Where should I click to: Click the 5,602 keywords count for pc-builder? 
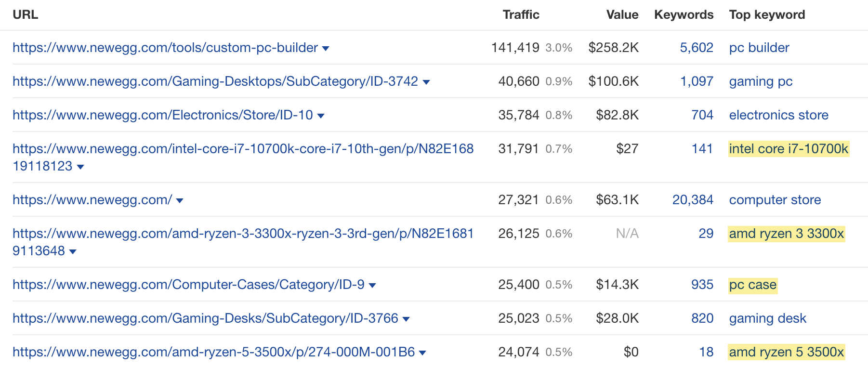pyautogui.click(x=697, y=48)
